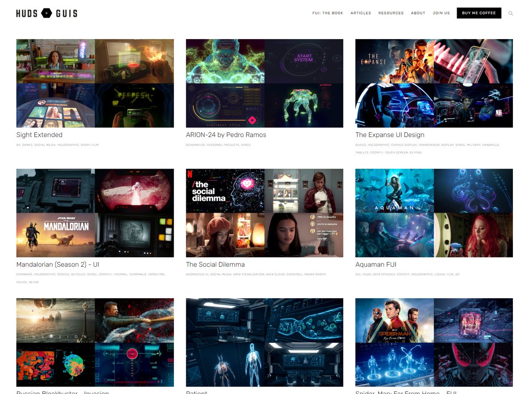Open the Invasion movie thumbnail collage
This screenshot has width=532, height=394.
(95, 343)
